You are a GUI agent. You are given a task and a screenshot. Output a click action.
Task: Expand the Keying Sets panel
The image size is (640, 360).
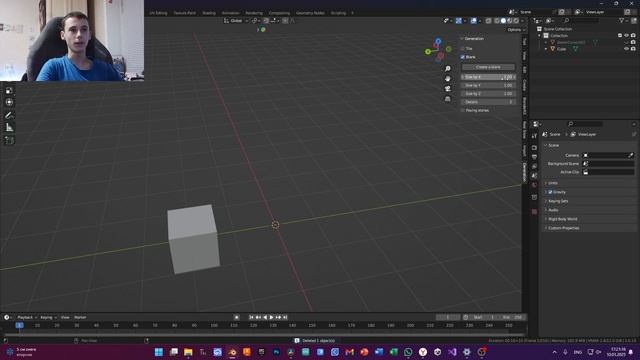[x=558, y=201]
